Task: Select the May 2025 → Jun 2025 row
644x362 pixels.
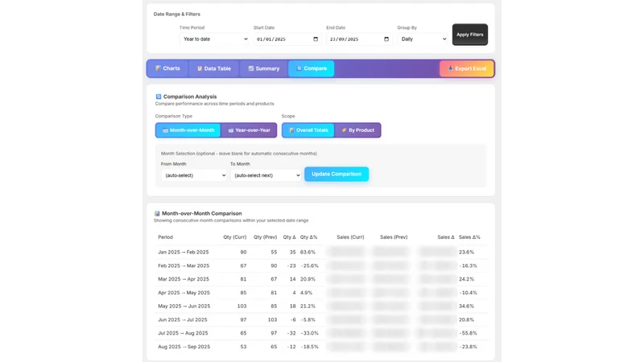Action: tap(321, 306)
